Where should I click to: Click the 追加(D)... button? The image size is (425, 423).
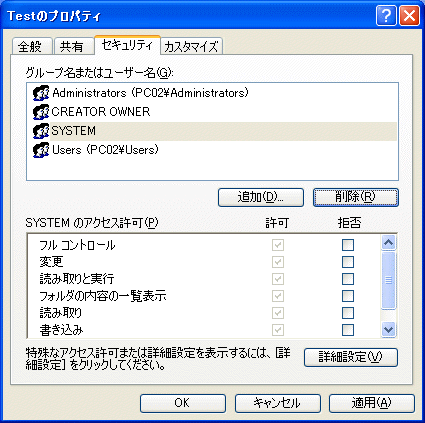tap(261, 197)
